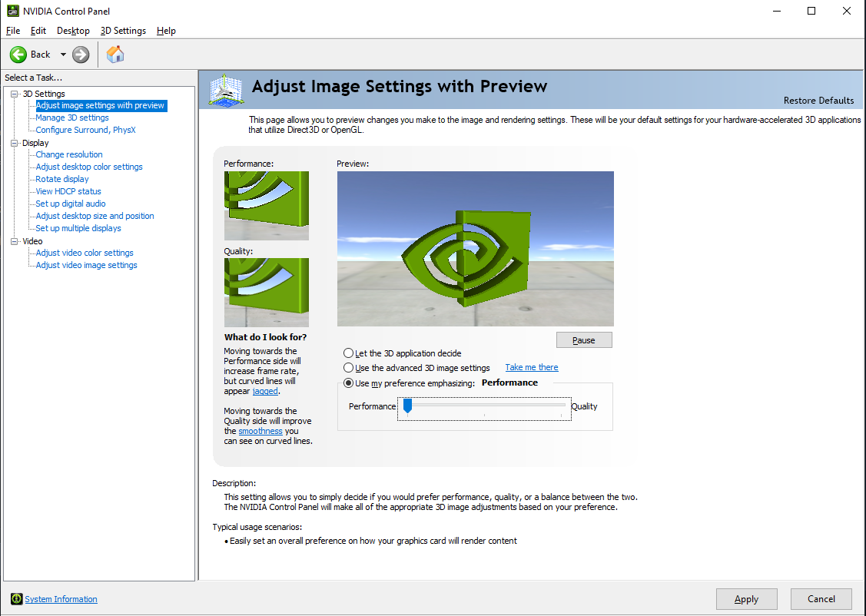Image resolution: width=866 pixels, height=616 pixels.
Task: Click the jagged help link
Action: [x=265, y=391]
